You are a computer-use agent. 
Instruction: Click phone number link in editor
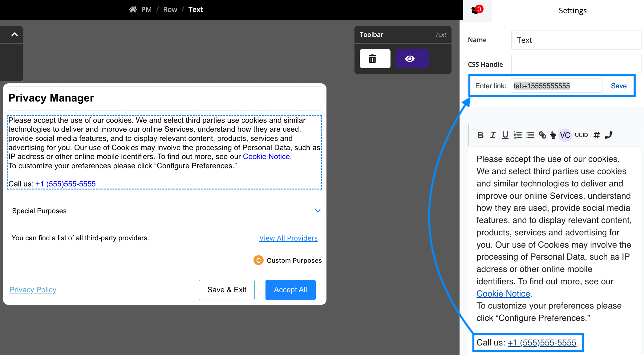(x=542, y=342)
